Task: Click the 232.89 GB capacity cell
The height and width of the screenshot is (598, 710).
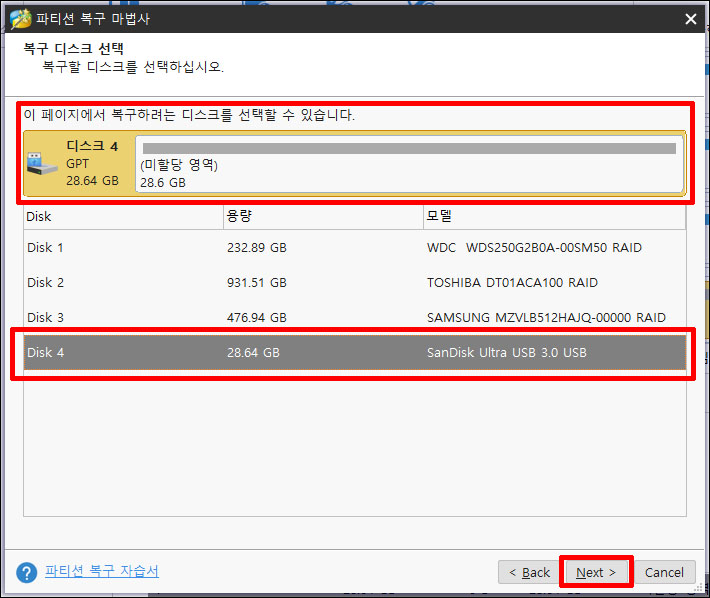Action: pos(257,248)
